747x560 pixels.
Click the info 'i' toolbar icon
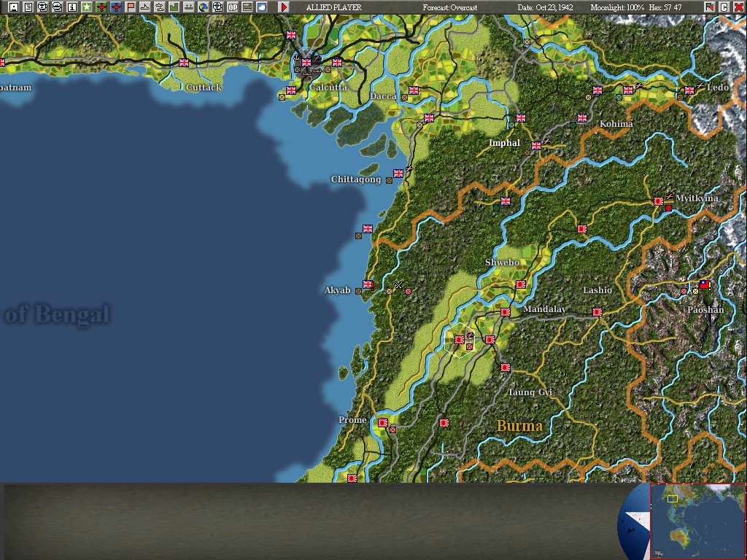point(72,7)
